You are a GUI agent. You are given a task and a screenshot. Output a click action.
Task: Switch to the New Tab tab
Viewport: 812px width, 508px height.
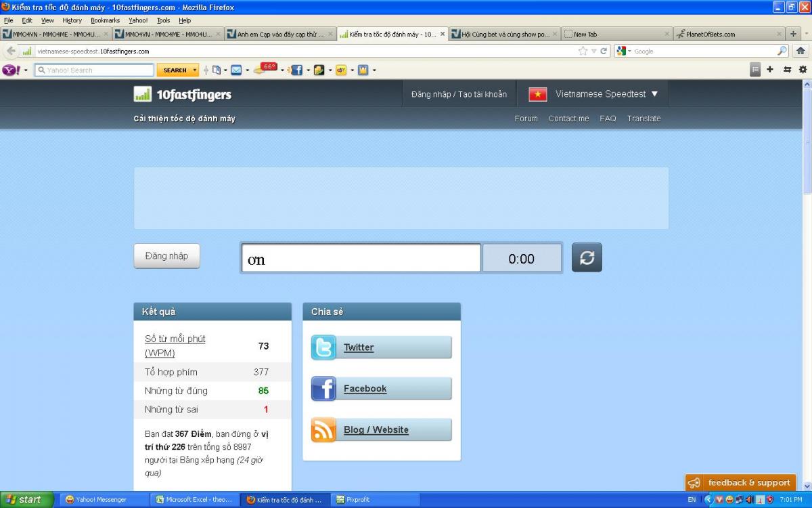[x=616, y=34]
